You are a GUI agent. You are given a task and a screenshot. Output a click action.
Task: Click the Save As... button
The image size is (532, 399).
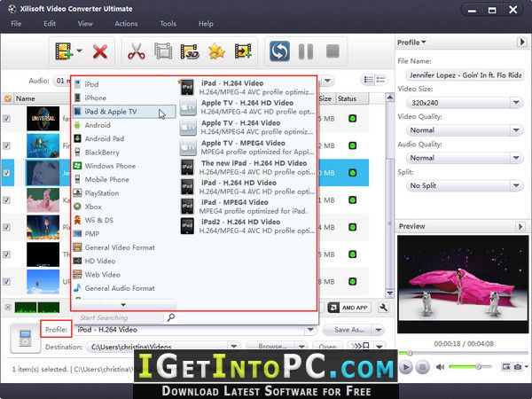(348, 330)
